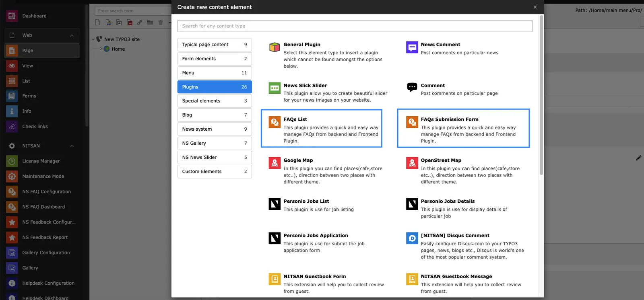The width and height of the screenshot is (644, 300).
Task: Collapse the Web module group
Action: point(72,35)
